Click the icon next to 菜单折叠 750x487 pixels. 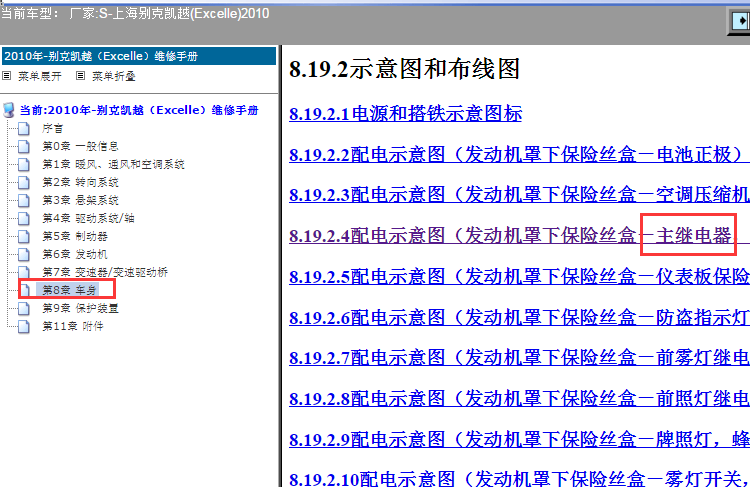coord(81,76)
